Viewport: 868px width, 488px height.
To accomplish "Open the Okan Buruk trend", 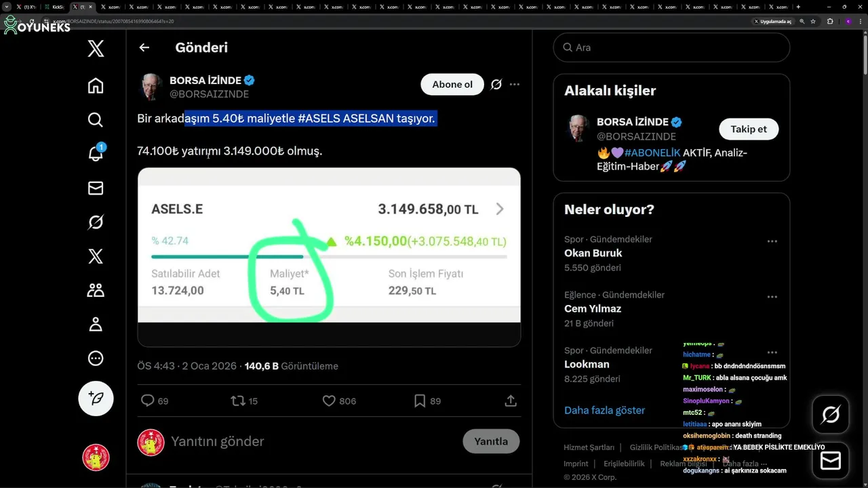I will 593,253.
